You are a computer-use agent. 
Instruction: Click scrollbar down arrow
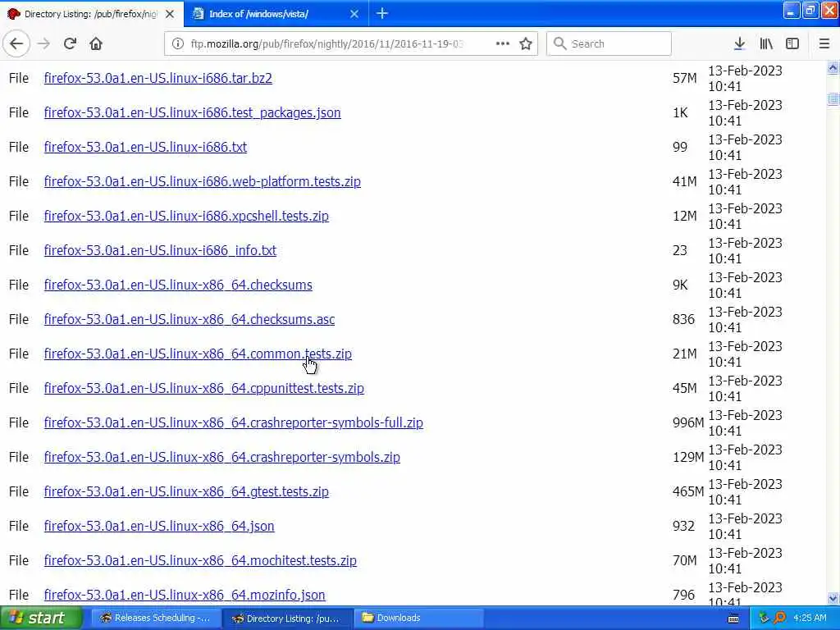point(833,598)
